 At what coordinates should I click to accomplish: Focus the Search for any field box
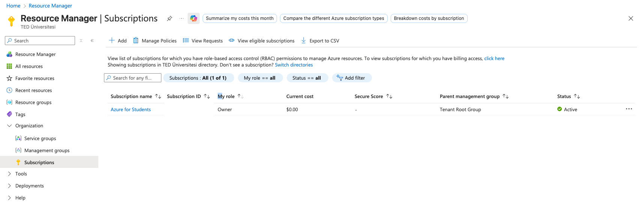click(133, 78)
